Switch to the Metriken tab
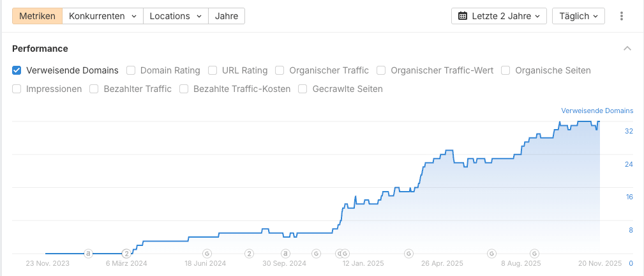Viewport: 644px width, 276px height. 37,16
